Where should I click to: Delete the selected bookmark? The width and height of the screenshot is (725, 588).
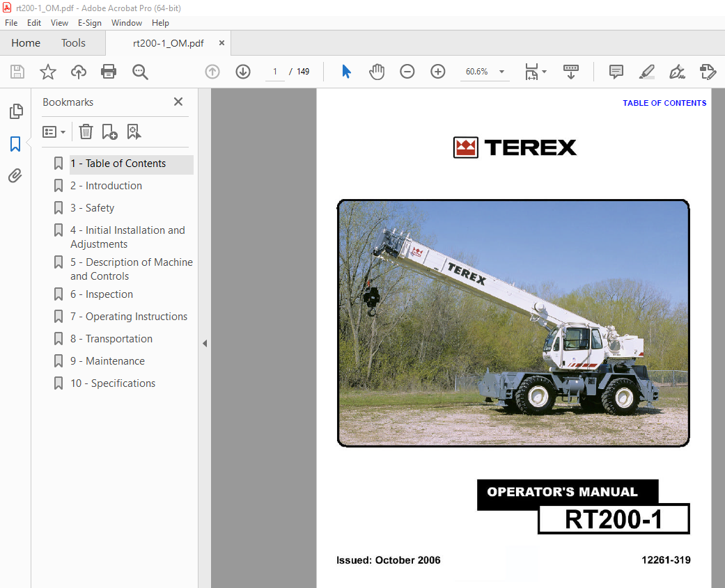tap(86, 132)
